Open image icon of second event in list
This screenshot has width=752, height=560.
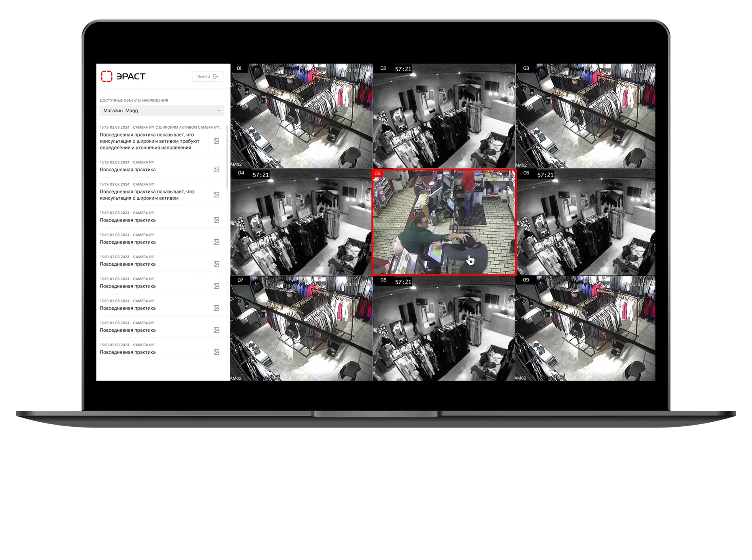216,169
